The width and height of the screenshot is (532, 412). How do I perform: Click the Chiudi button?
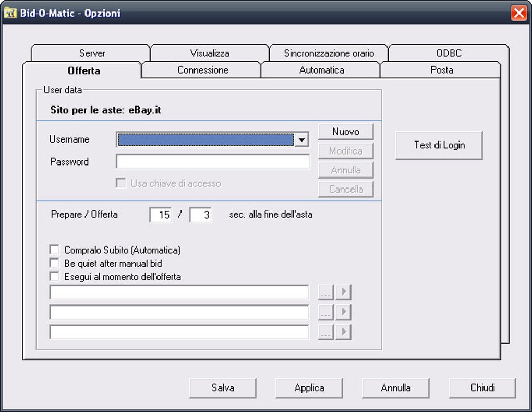(x=482, y=388)
